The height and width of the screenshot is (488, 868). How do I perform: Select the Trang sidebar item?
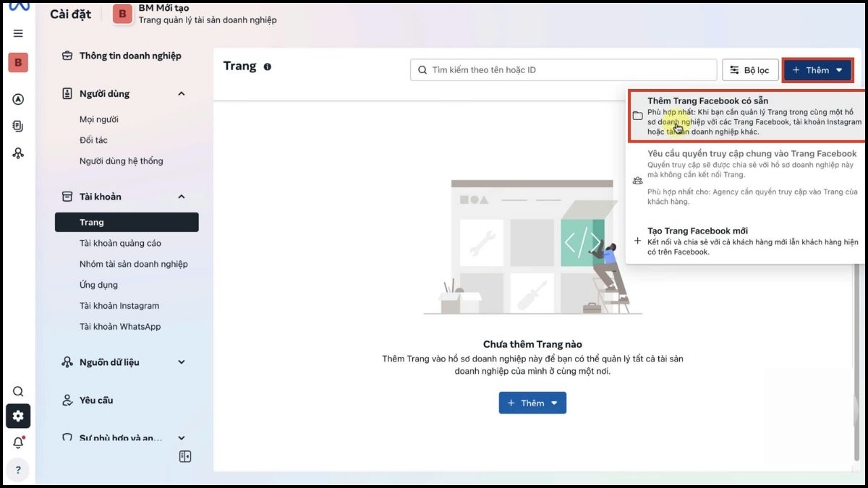coord(127,222)
